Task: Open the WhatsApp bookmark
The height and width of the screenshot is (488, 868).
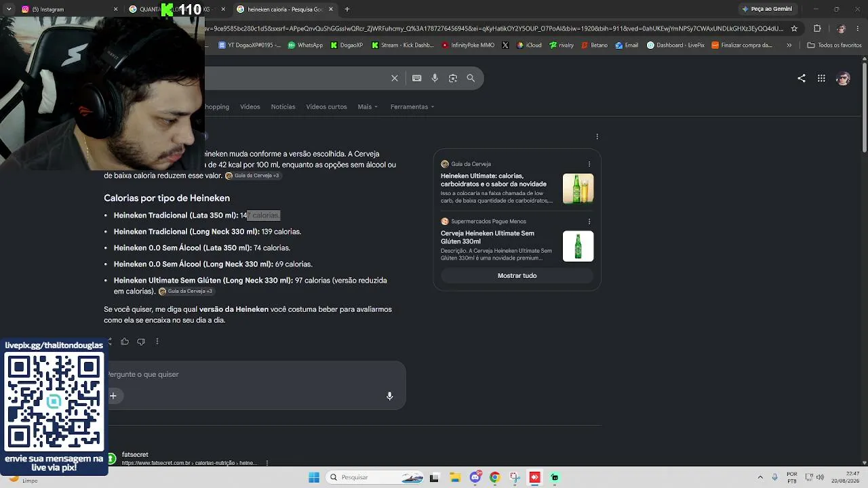Action: pos(306,45)
